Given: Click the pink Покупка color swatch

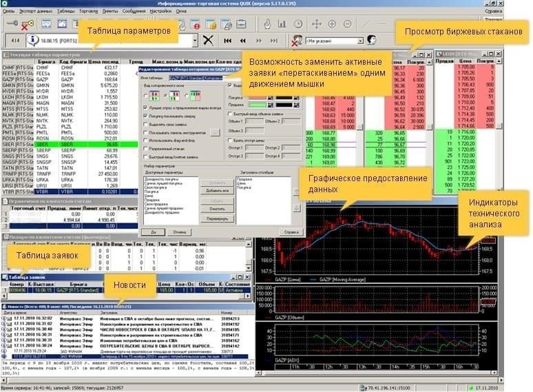Looking at the screenshot, I should [x=258, y=98].
